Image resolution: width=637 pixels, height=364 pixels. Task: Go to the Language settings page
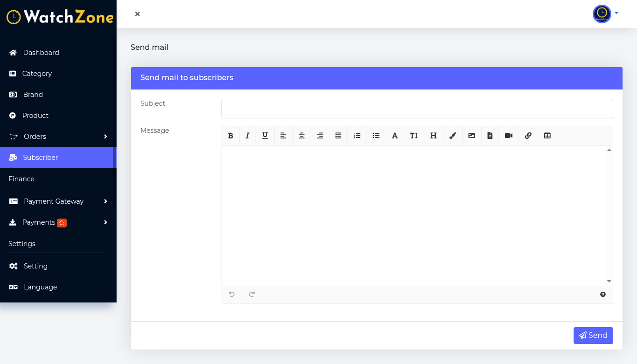pyautogui.click(x=40, y=287)
